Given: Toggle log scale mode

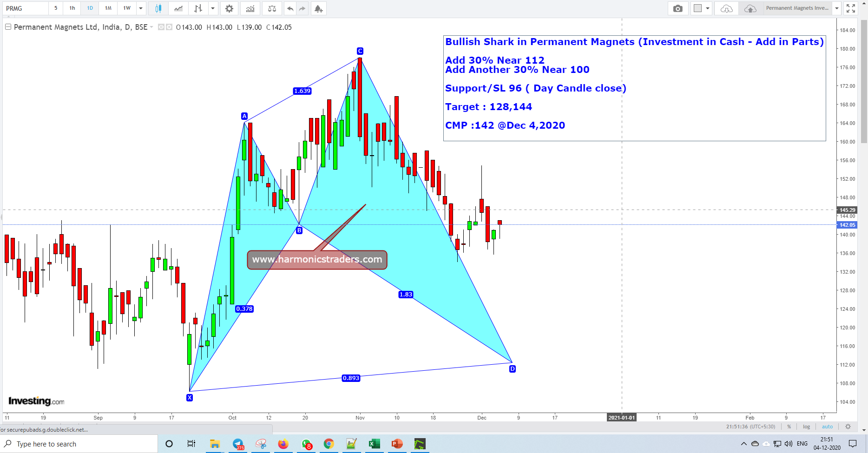Looking at the screenshot, I should (806, 427).
